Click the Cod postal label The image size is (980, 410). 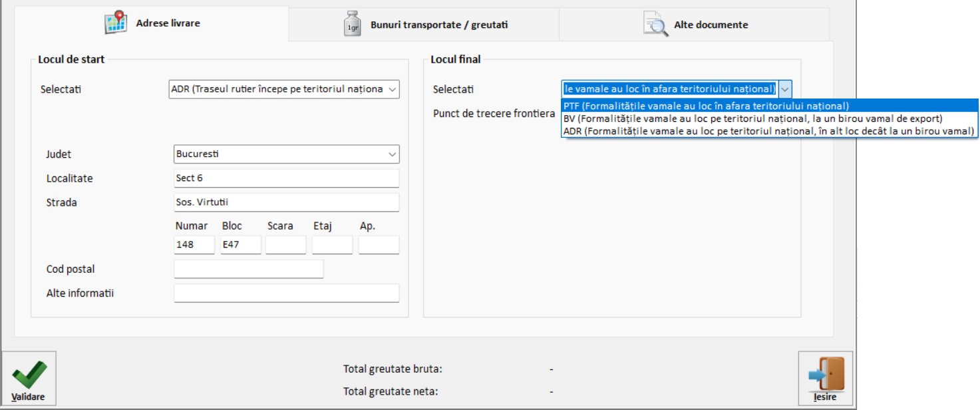click(71, 270)
